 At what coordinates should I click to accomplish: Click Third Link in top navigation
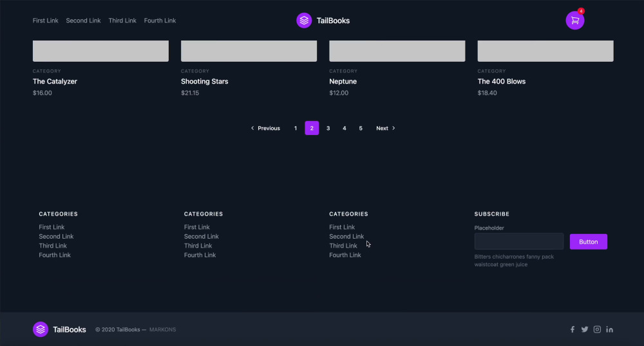[x=122, y=21]
